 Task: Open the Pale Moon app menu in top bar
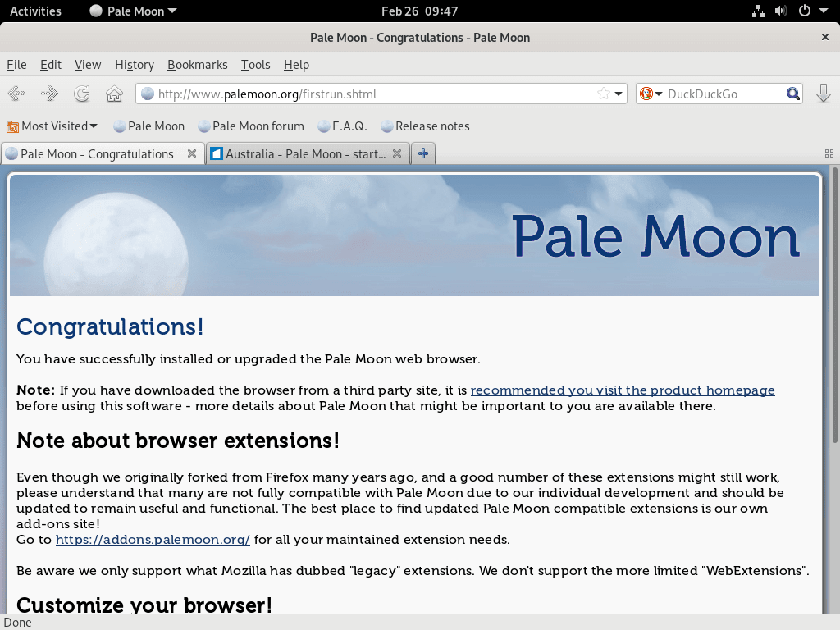133,11
